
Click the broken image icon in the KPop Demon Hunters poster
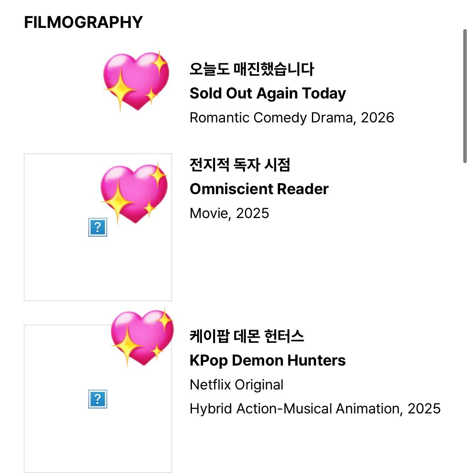click(x=97, y=399)
